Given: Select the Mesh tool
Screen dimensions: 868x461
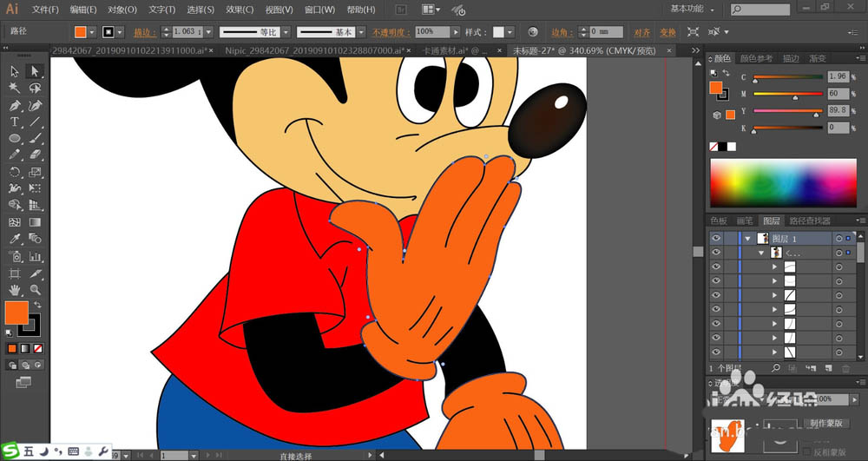Looking at the screenshot, I should (15, 222).
